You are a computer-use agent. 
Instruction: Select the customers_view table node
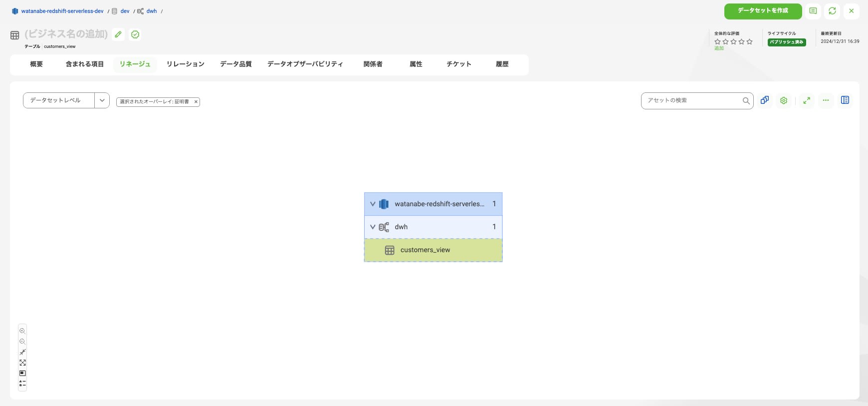click(434, 250)
